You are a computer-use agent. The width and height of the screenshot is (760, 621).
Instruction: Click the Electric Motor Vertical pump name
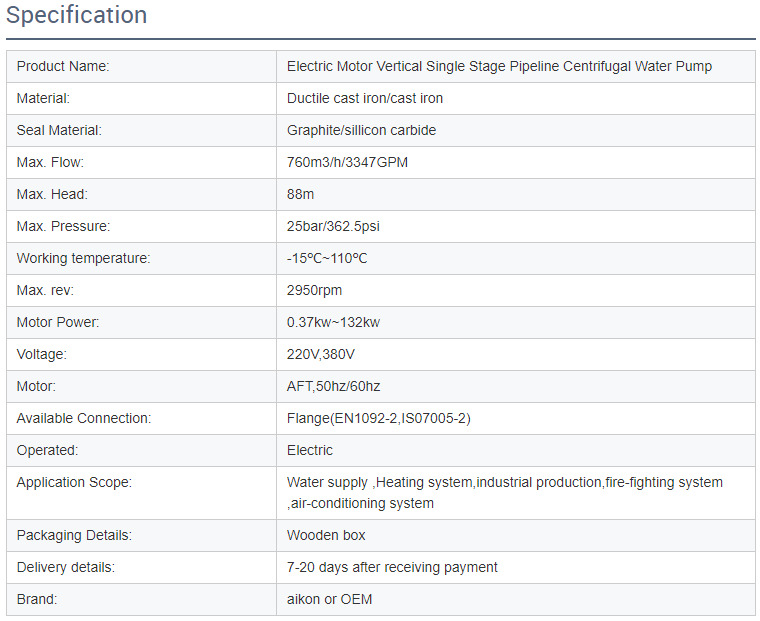[499, 66]
